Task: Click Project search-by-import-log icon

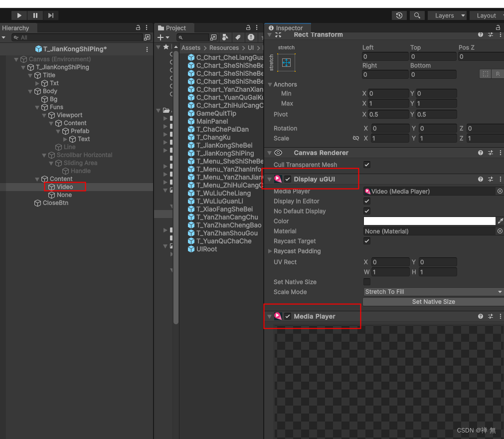Action: tap(251, 37)
